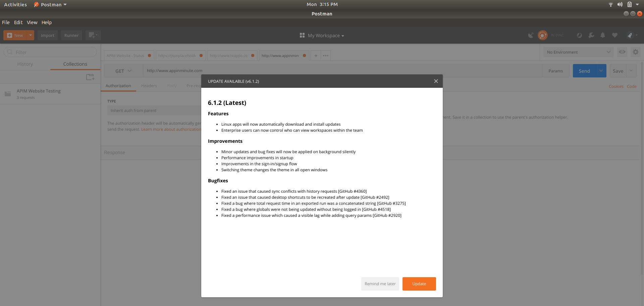Click the heart icon in the header

615,35
